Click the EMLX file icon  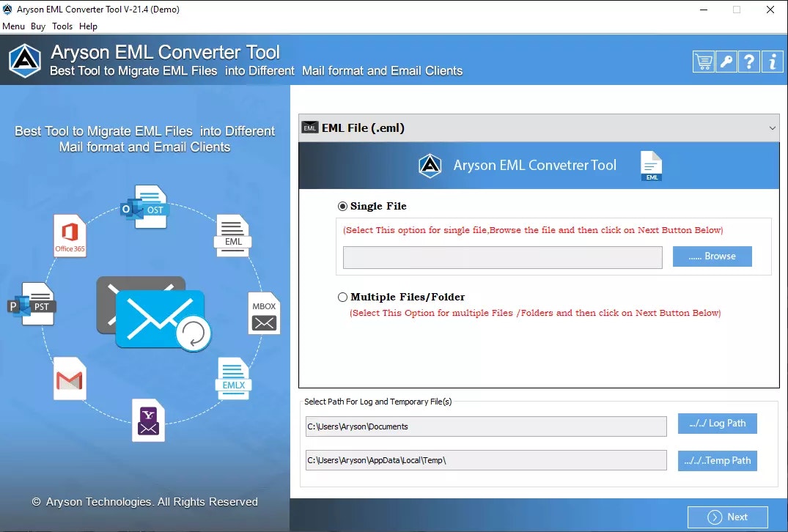point(233,378)
